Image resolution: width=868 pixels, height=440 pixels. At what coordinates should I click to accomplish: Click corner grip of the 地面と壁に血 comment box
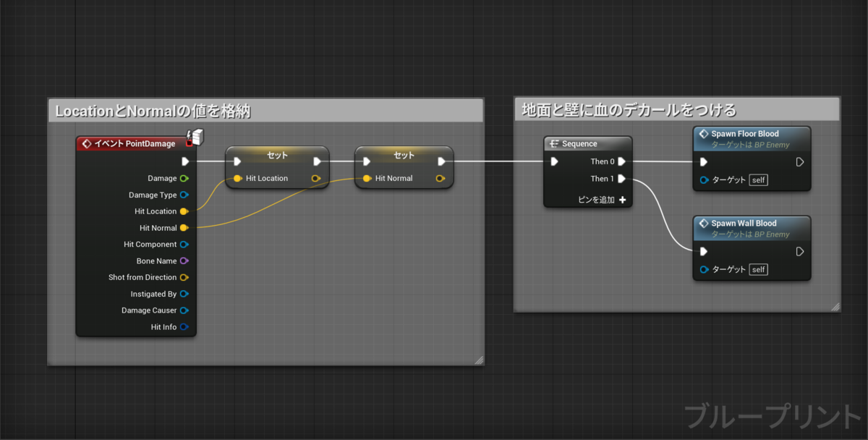pyautogui.click(x=835, y=307)
